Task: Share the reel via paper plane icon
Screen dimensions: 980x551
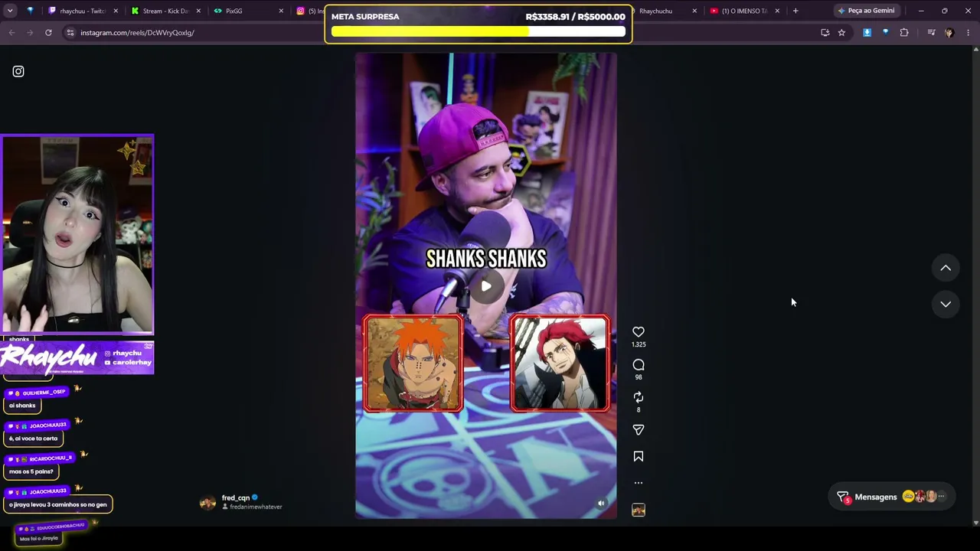Action: tap(639, 430)
